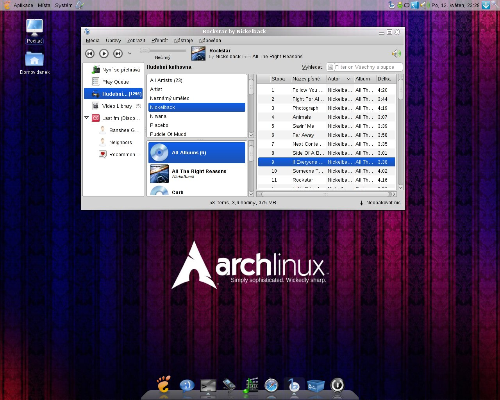Select track 11 Rockstar
The height and width of the screenshot is (400, 500).
click(x=327, y=180)
